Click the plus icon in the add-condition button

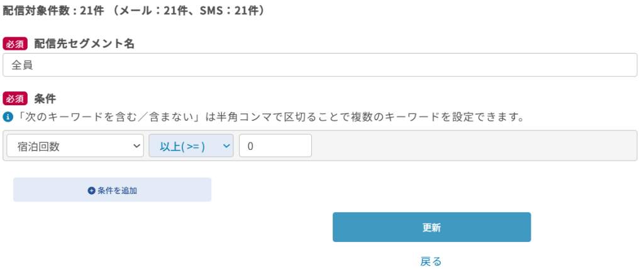(x=91, y=190)
